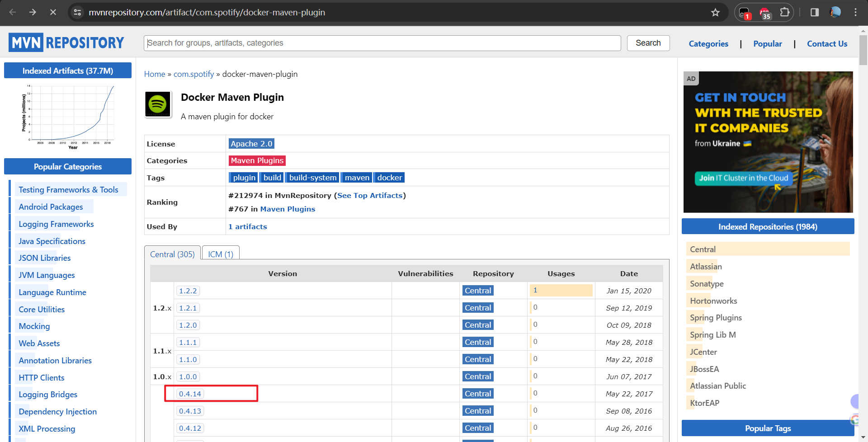This screenshot has width=868, height=442.
Task: Open Popular in top navigation
Action: (x=767, y=44)
